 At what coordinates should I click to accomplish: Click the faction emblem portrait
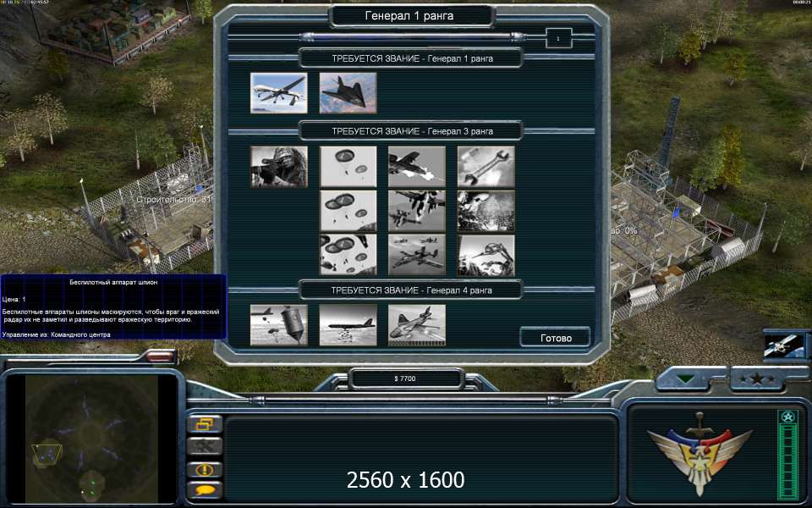700,454
